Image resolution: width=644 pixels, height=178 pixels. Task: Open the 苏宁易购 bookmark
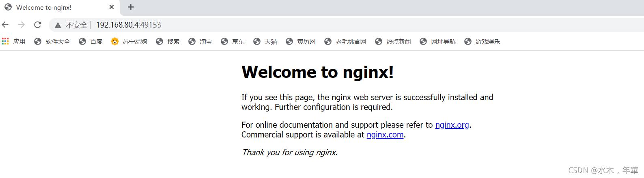tap(129, 41)
